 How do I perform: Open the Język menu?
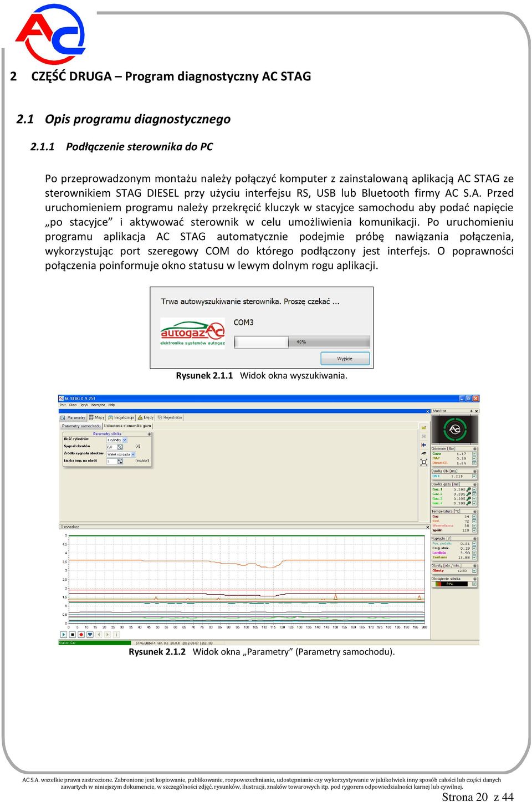click(x=84, y=405)
